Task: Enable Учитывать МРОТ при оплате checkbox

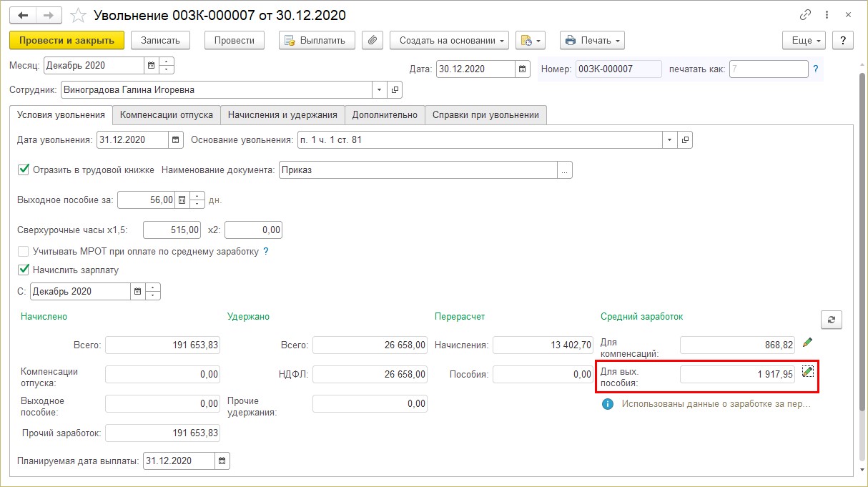Action: click(x=23, y=252)
